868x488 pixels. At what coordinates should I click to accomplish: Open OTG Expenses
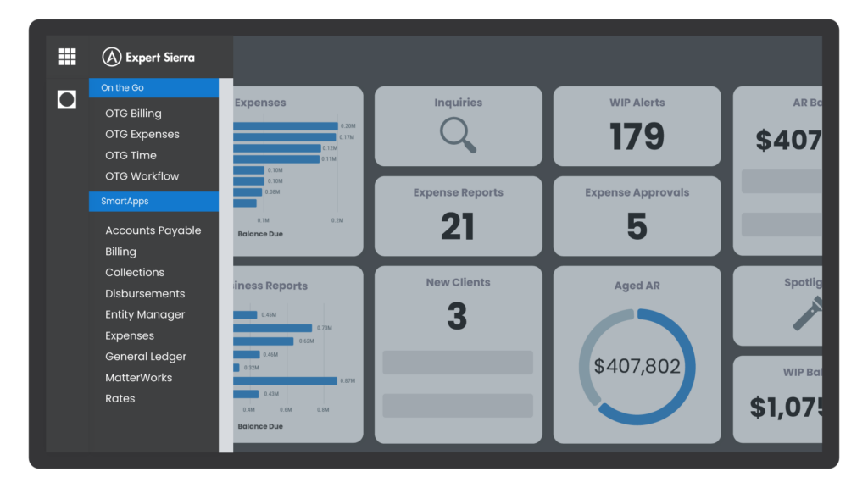(141, 134)
